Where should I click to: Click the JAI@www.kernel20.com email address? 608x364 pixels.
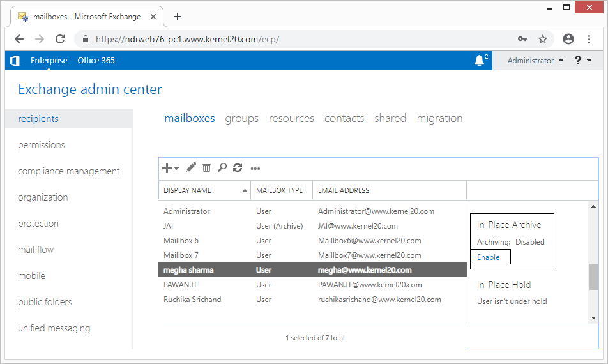[x=358, y=226]
